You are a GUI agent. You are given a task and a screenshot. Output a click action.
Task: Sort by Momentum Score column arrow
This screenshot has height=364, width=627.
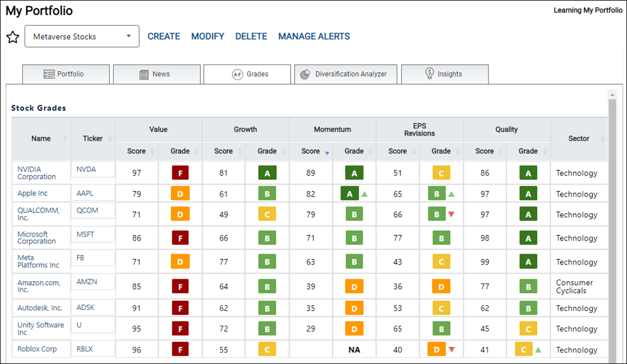(x=327, y=154)
